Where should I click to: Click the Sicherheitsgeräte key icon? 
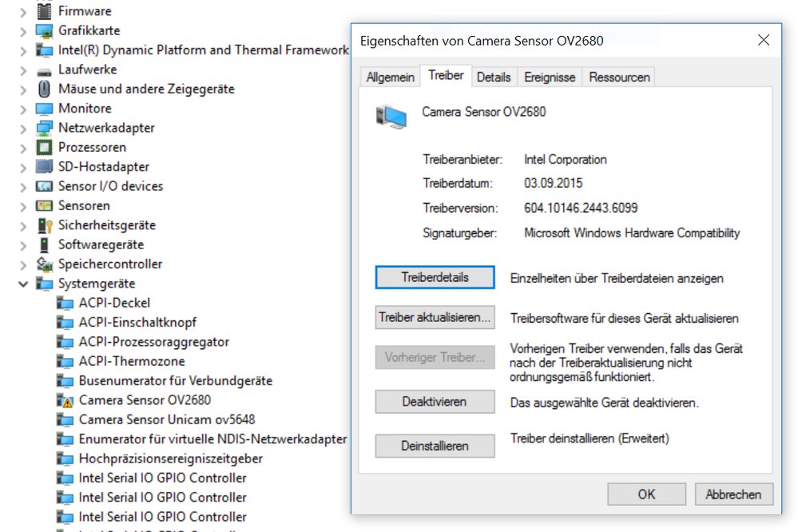click(45, 225)
